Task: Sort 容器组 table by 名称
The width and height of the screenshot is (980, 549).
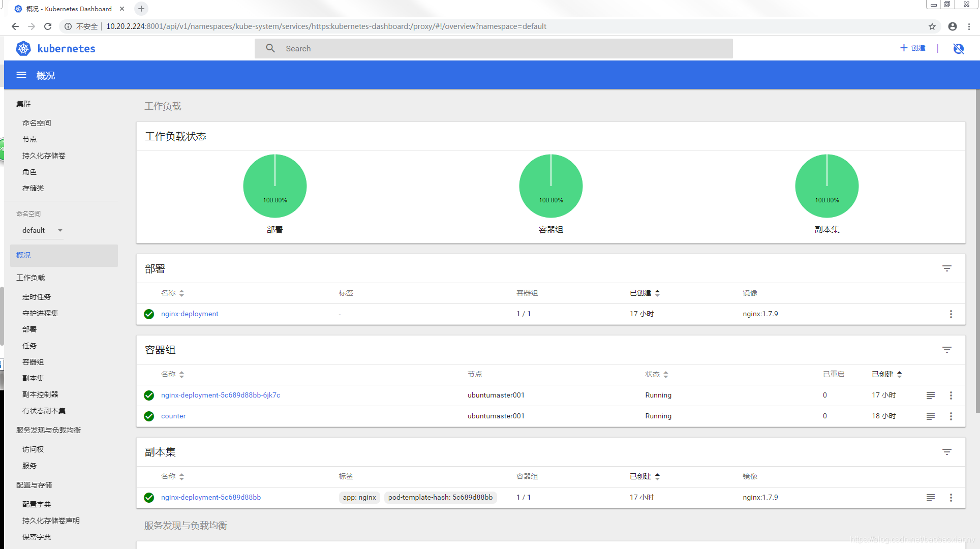Action: tap(172, 374)
